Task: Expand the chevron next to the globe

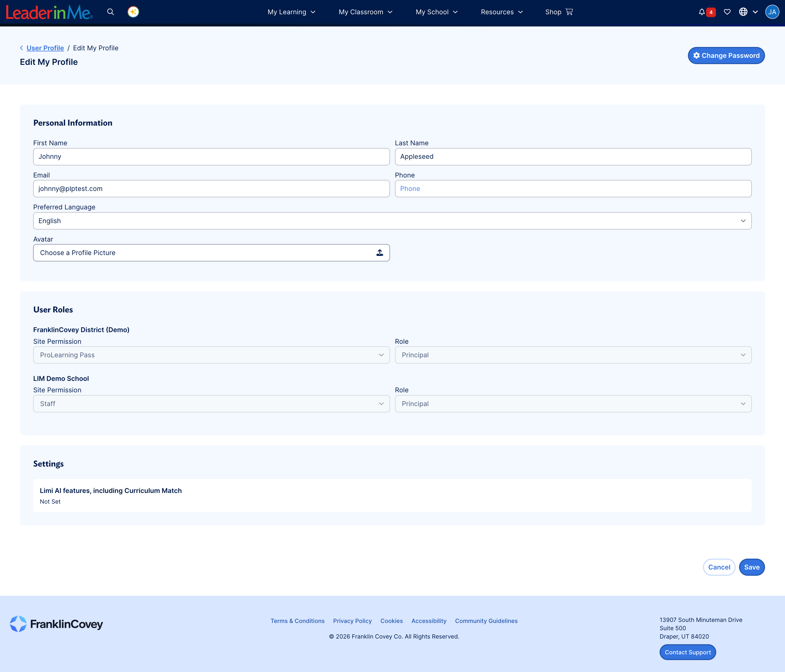Action: click(755, 12)
